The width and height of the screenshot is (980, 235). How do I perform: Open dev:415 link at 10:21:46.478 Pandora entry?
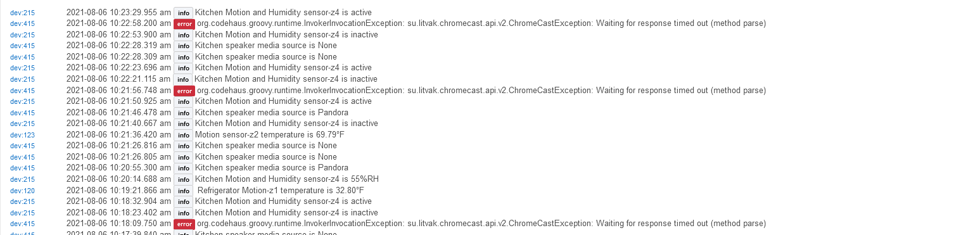pos(22,113)
